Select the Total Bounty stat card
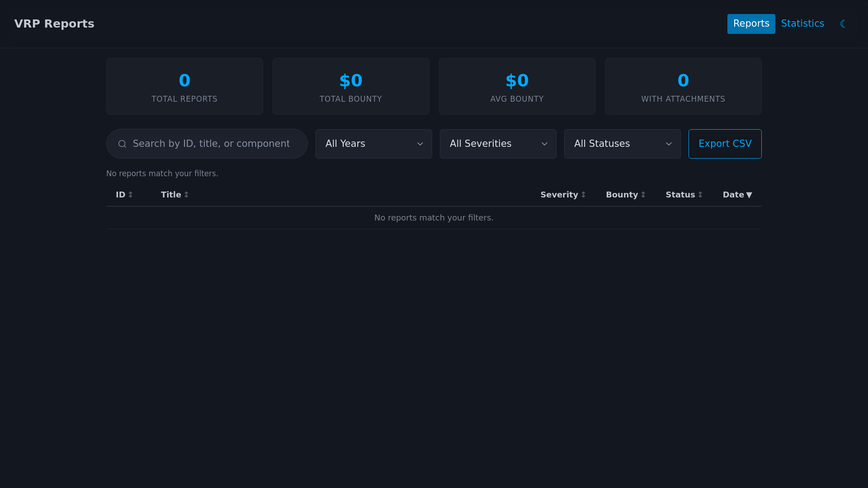 point(351,86)
